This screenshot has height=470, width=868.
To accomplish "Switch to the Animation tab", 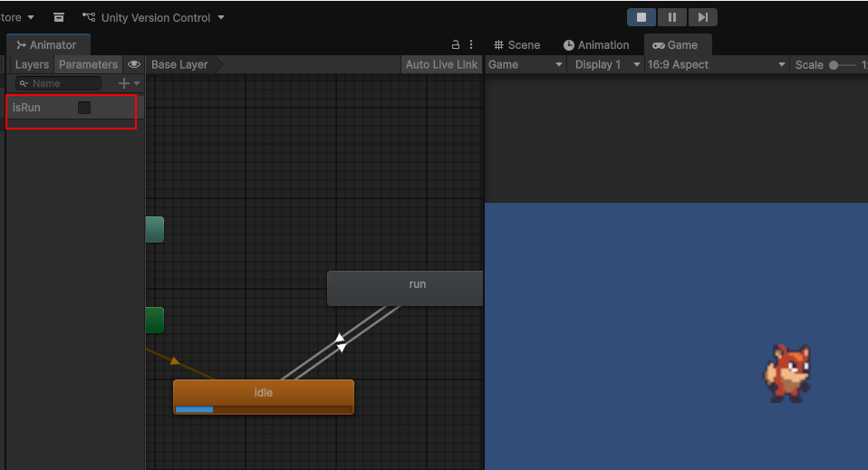I will point(595,44).
